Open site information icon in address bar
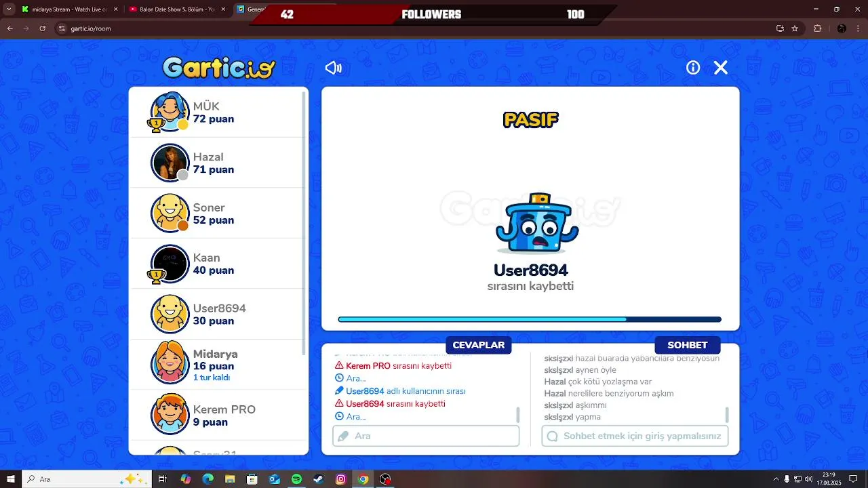 pos(62,28)
